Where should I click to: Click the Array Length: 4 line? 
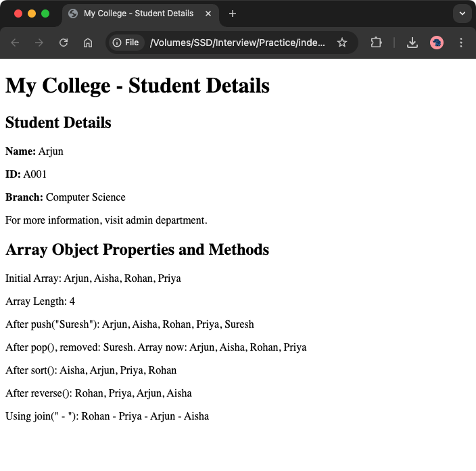coord(40,301)
